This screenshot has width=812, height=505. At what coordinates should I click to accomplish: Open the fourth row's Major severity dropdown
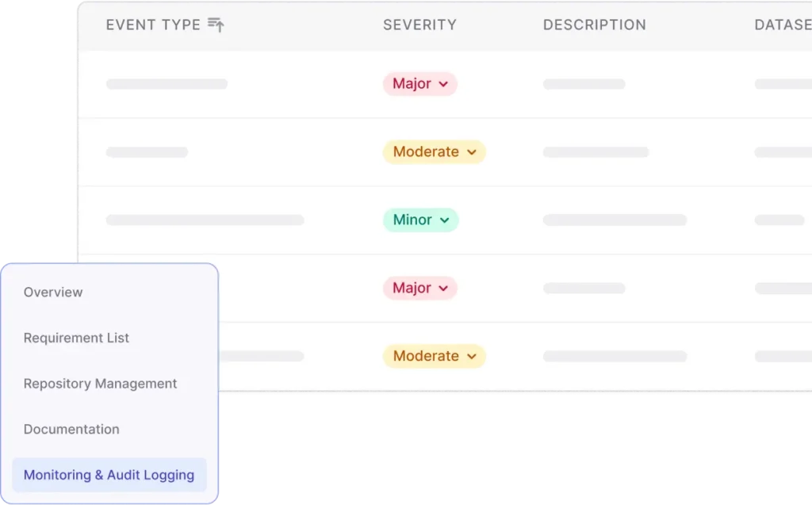click(419, 289)
